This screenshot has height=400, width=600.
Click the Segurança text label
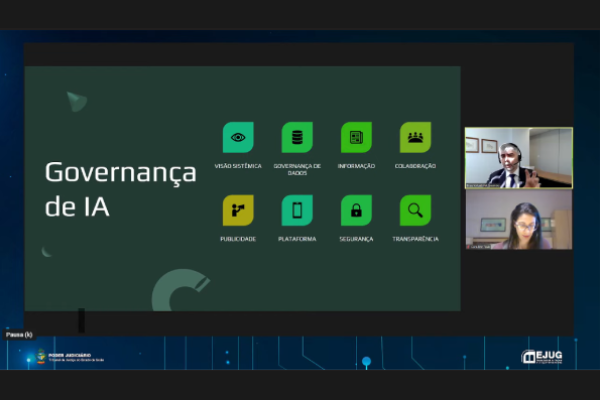point(356,239)
